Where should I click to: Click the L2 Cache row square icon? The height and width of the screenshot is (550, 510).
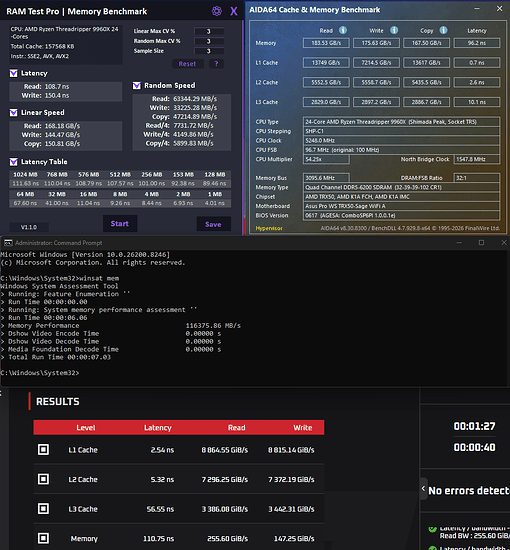[x=43, y=479]
